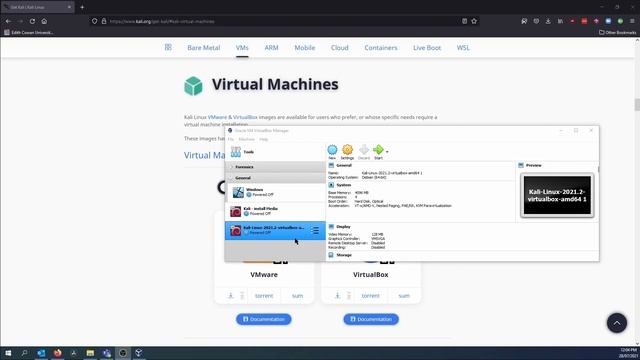
Task: Open Outlook from taskbar
Action: (x=41, y=353)
